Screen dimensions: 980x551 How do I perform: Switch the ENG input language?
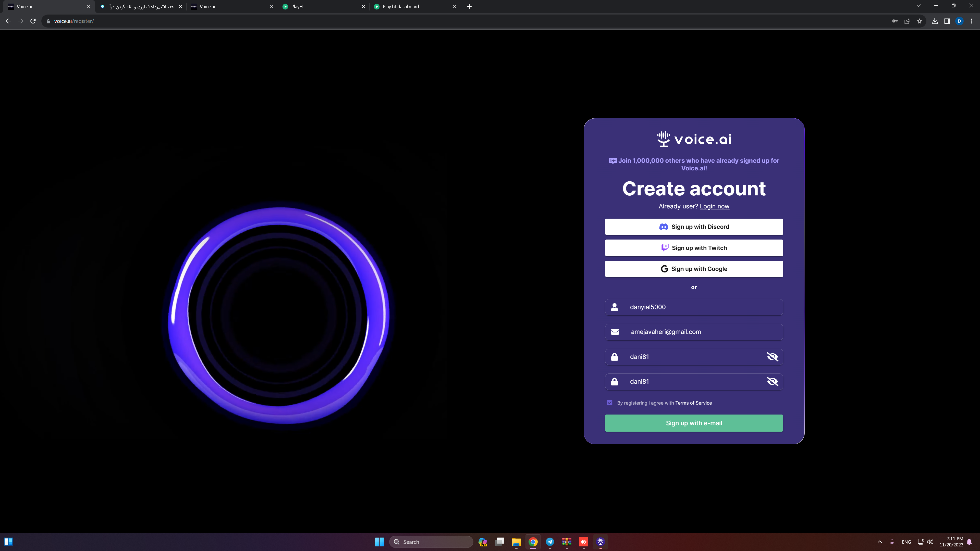pyautogui.click(x=906, y=542)
